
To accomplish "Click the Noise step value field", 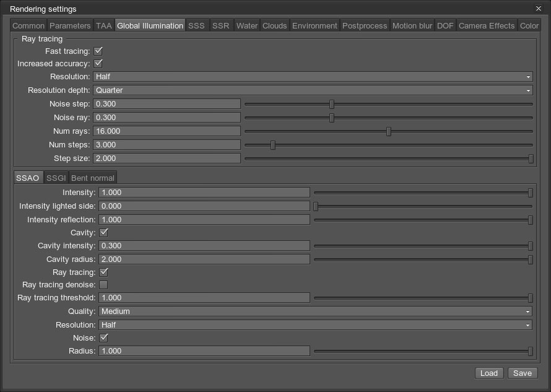I will 167,104.
